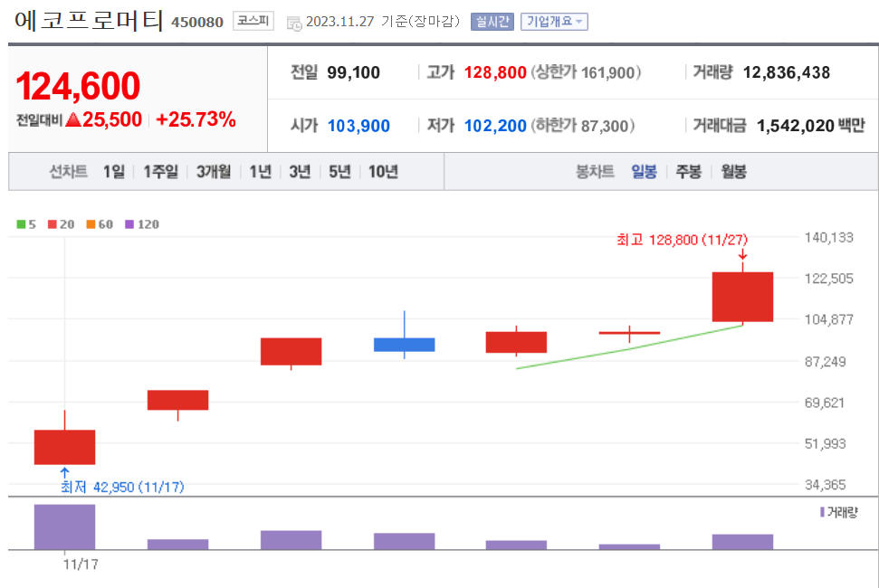This screenshot has width=879, height=588.
Task: Click the 최고 128,800 (11/27) chart label
Action: (682, 240)
